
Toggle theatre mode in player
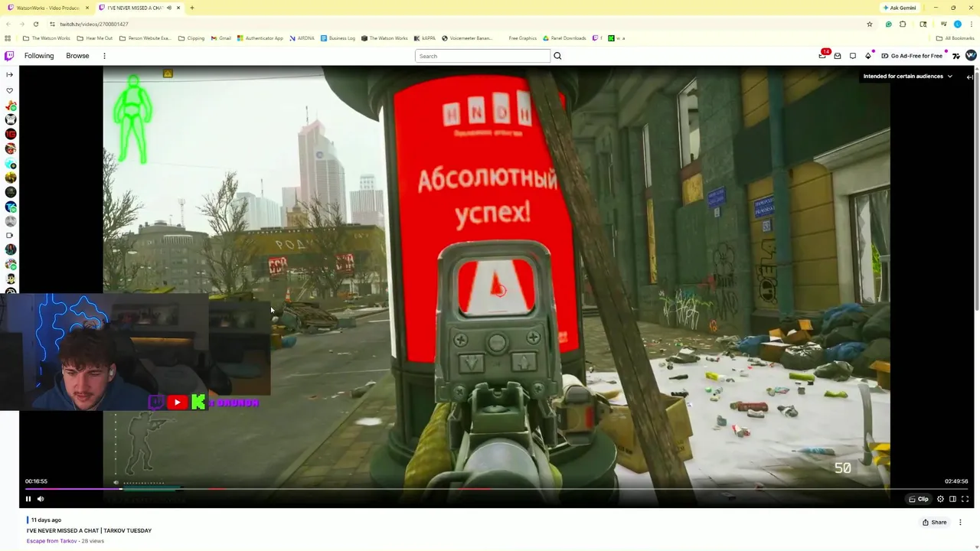(952, 499)
